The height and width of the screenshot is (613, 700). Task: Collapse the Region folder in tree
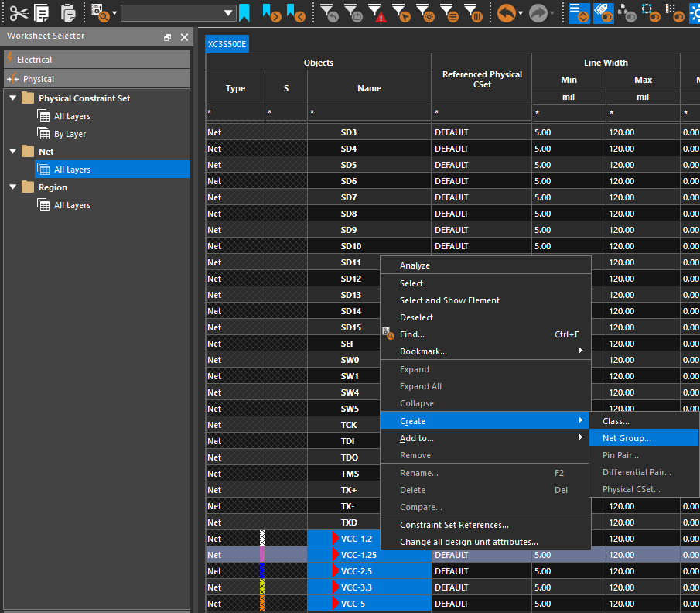coord(13,187)
